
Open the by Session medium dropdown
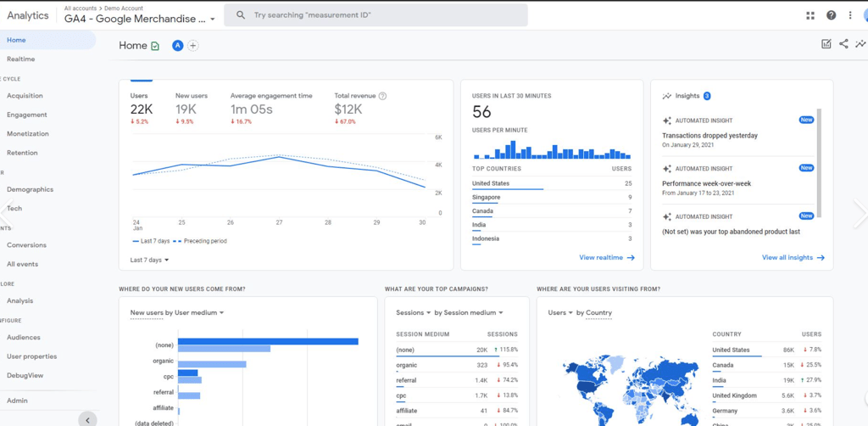coord(468,312)
